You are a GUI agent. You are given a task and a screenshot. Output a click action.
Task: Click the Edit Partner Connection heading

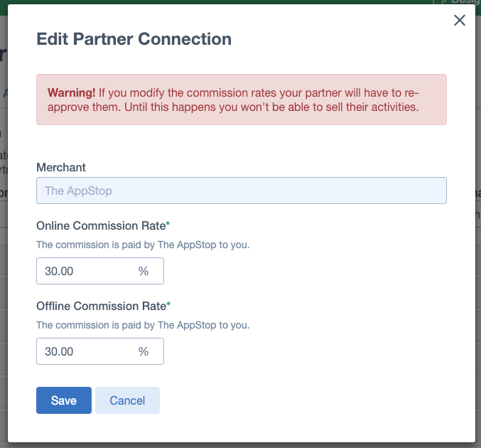(134, 39)
